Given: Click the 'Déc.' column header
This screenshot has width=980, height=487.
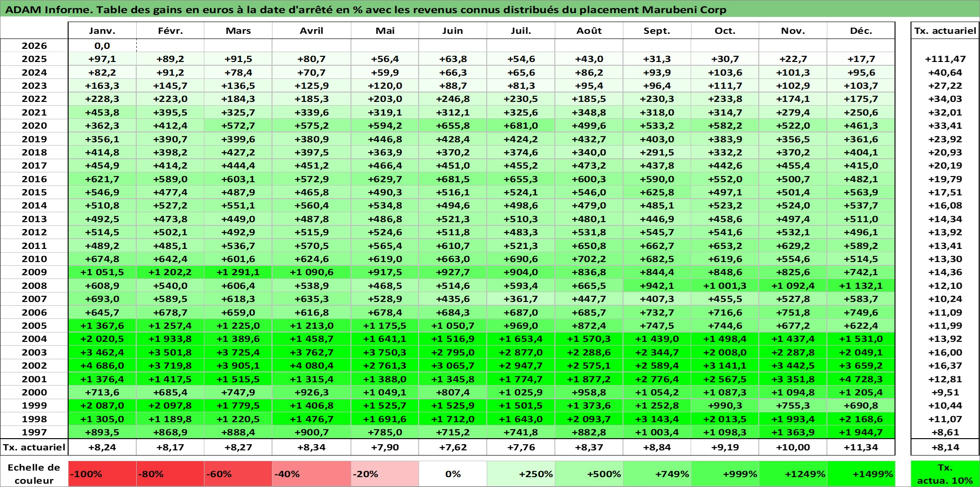Looking at the screenshot, I should (861, 31).
